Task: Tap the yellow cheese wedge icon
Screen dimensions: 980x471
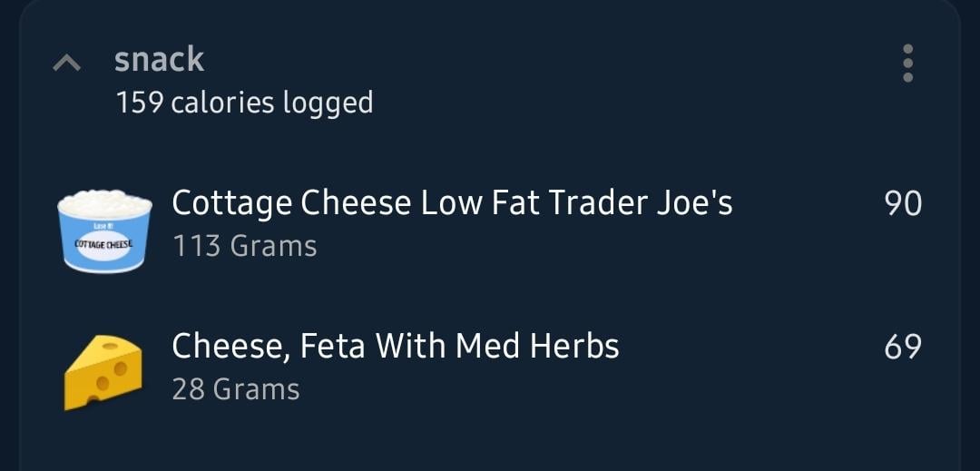Action: (x=103, y=372)
